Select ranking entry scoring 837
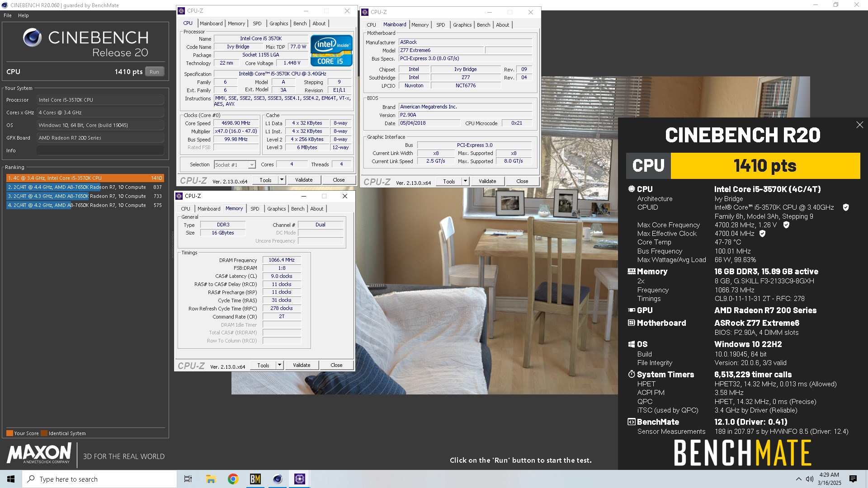The height and width of the screenshot is (488, 868). (85, 187)
